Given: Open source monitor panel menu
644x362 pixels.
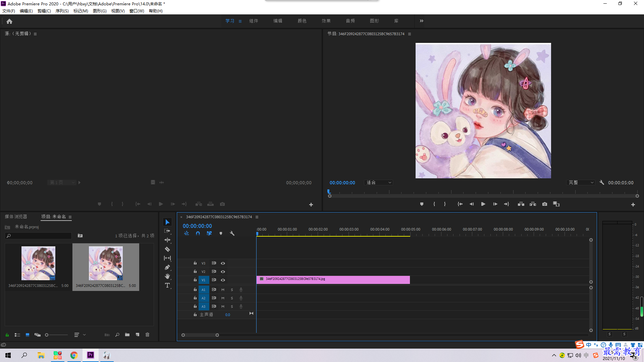Looking at the screenshot, I should (x=35, y=34).
